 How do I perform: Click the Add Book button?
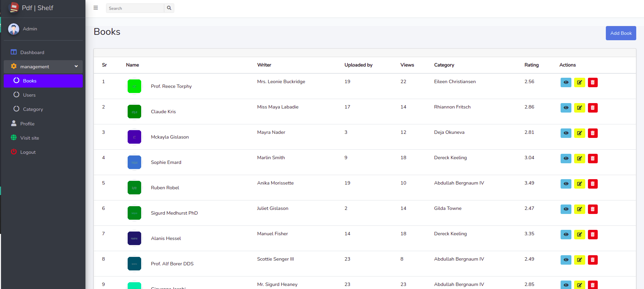coord(621,33)
